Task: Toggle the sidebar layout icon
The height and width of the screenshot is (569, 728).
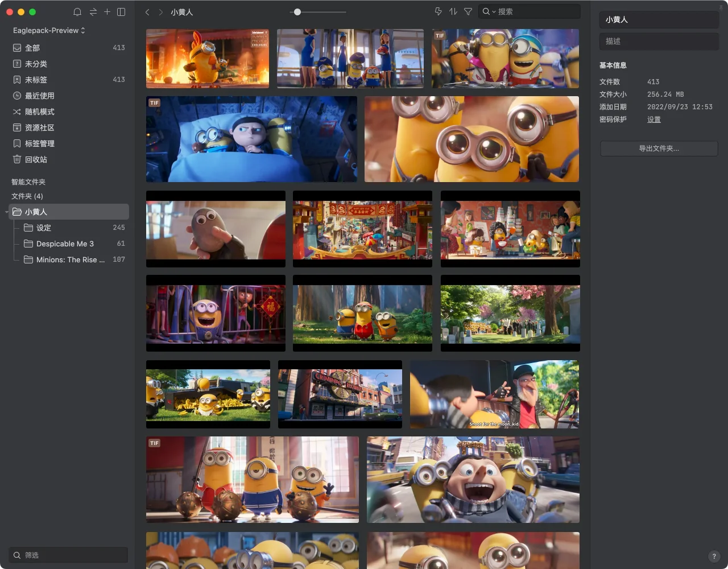Action: [121, 12]
